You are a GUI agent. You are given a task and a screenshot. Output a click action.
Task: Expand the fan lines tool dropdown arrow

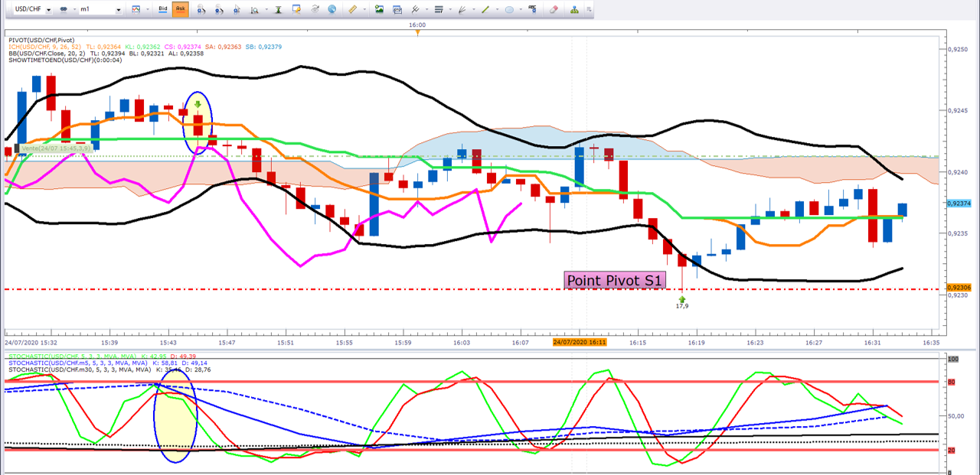(x=473, y=9)
